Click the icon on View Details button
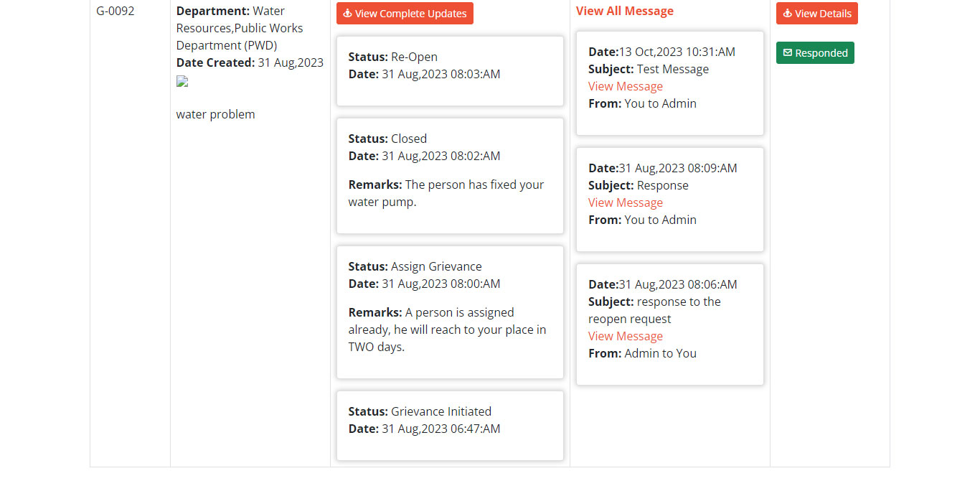The width and height of the screenshot is (980, 481). point(788,14)
